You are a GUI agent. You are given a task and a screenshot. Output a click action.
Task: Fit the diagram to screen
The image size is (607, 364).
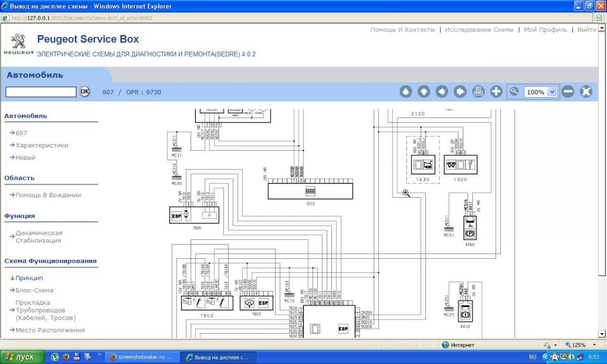586,92
